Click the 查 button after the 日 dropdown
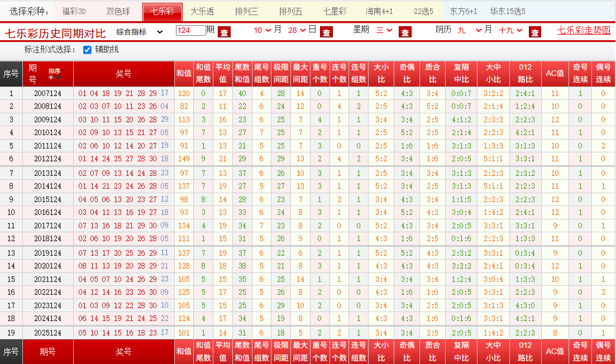Viewport: 616px width, 364px height. click(327, 32)
